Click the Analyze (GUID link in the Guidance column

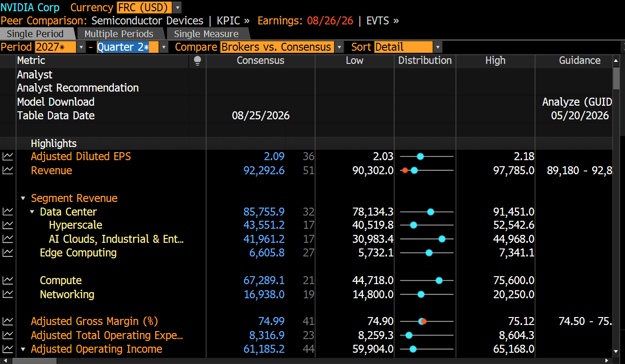click(577, 102)
